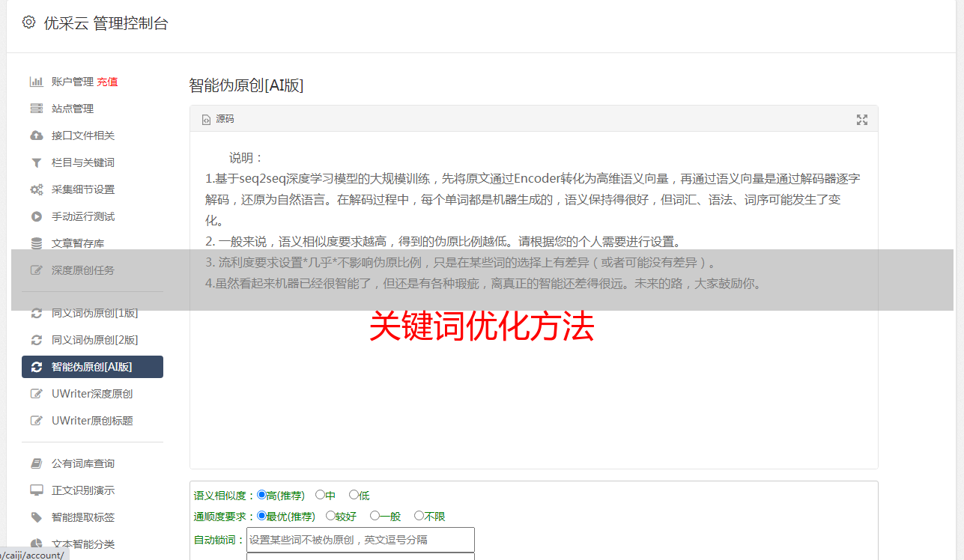This screenshot has height=560, width=964.
Task: Click the refresh icon for 同义词伪原创[2版]
Action: coord(36,340)
